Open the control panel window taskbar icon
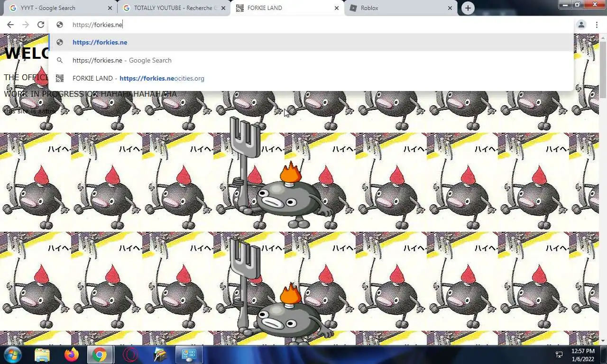This screenshot has height=364, width=607. pyautogui.click(x=189, y=355)
